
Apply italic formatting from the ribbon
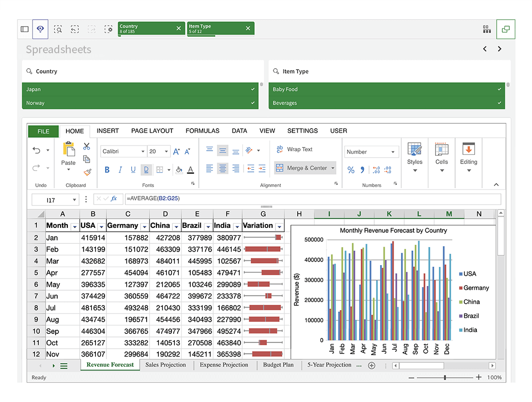[x=120, y=170]
